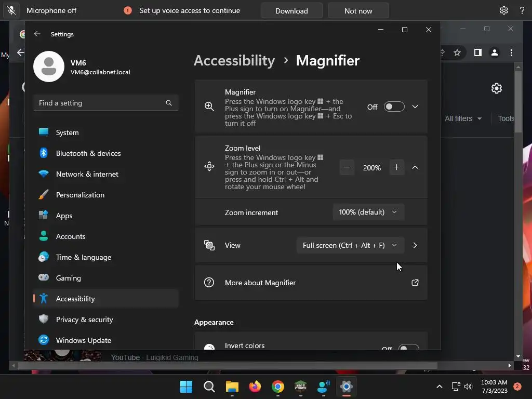Screen dimensions: 532x399
Task: Open Zoom increment dropdown
Action: 368,212
